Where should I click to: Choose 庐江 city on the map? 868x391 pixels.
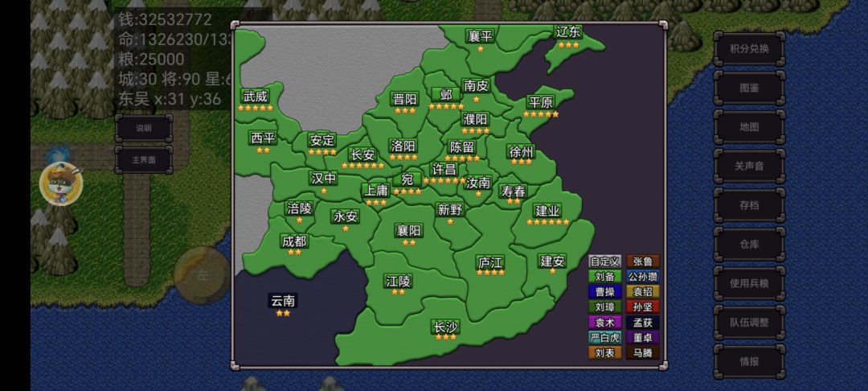point(490,262)
